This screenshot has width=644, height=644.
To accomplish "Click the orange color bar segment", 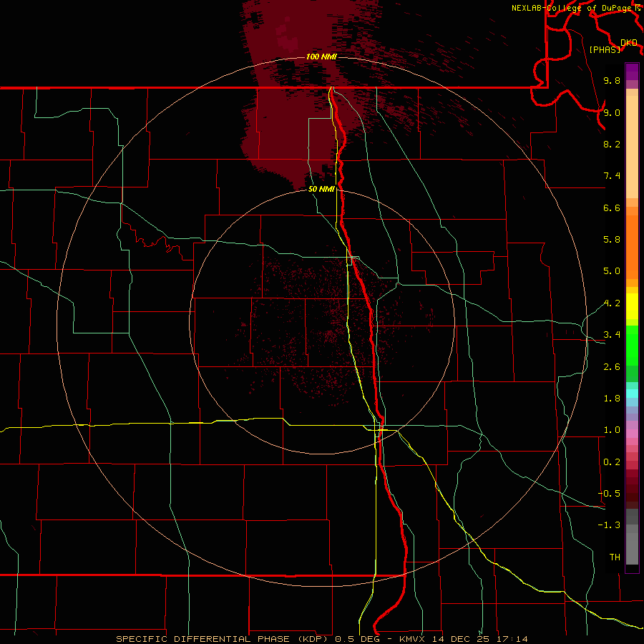I will (x=632, y=247).
